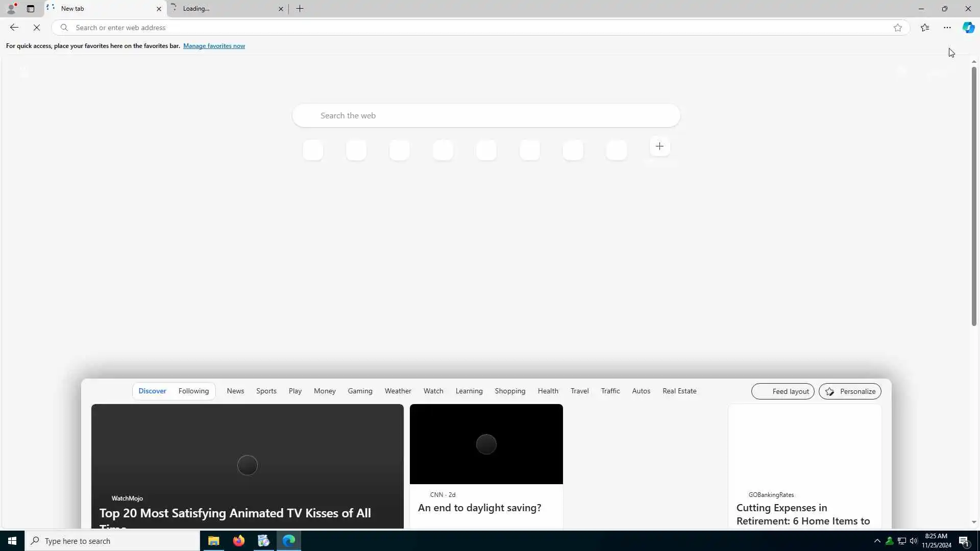The height and width of the screenshot is (551, 980).
Task: Click the page vertical scrollbar
Action: (x=974, y=196)
